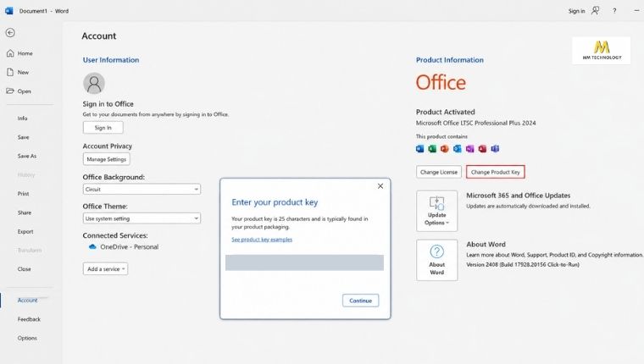This screenshot has height=364, width=644.
Task: Click the user avatar picture
Action: 94,83
